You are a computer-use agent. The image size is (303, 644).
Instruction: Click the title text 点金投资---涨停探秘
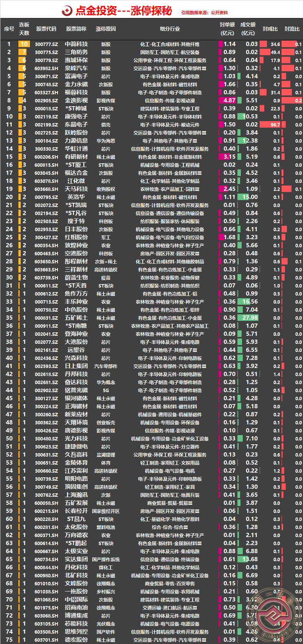point(124,11)
